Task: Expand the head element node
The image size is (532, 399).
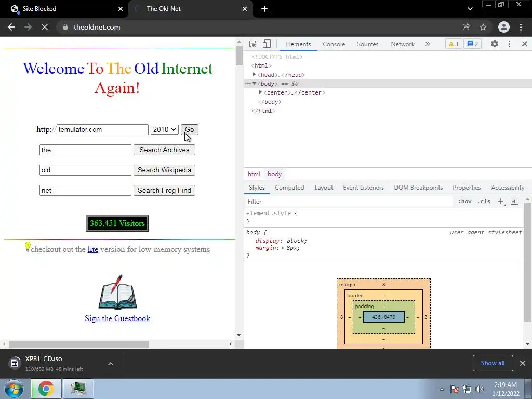Action: coord(254,75)
